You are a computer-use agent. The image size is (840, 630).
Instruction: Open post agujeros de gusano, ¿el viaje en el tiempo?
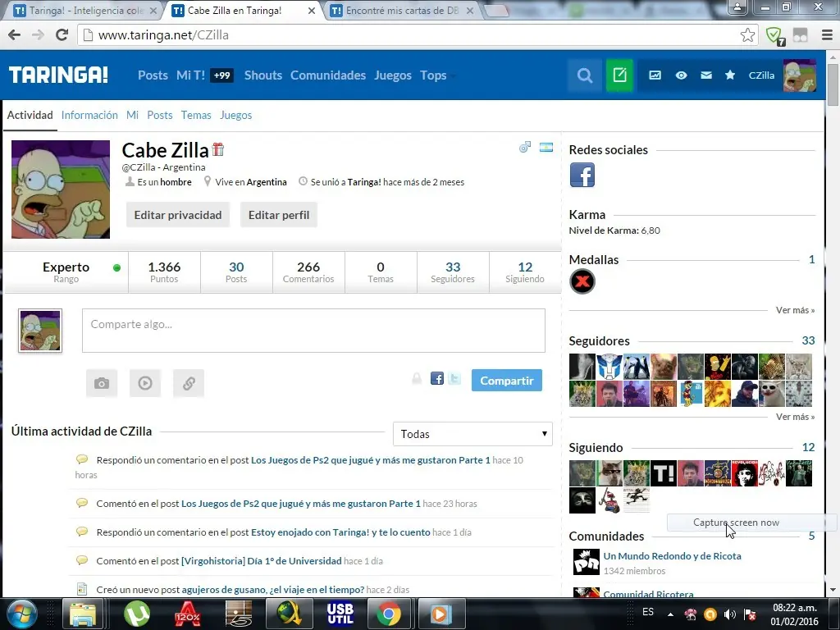(273, 590)
